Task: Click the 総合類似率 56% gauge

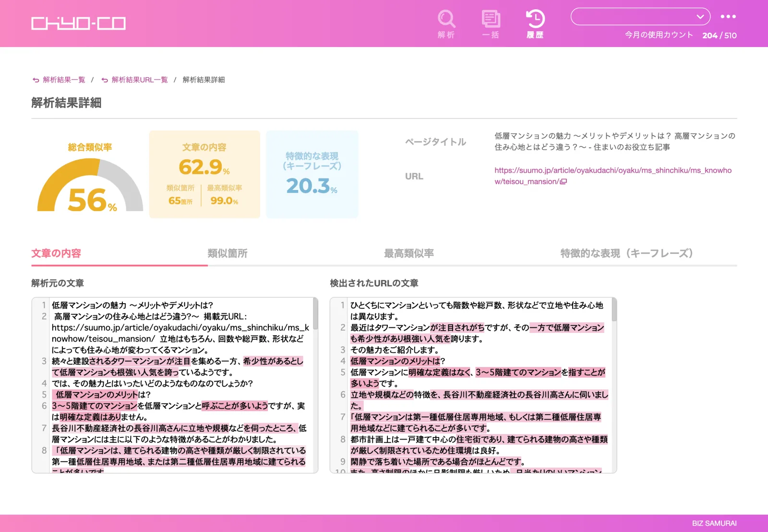Action: [x=90, y=185]
